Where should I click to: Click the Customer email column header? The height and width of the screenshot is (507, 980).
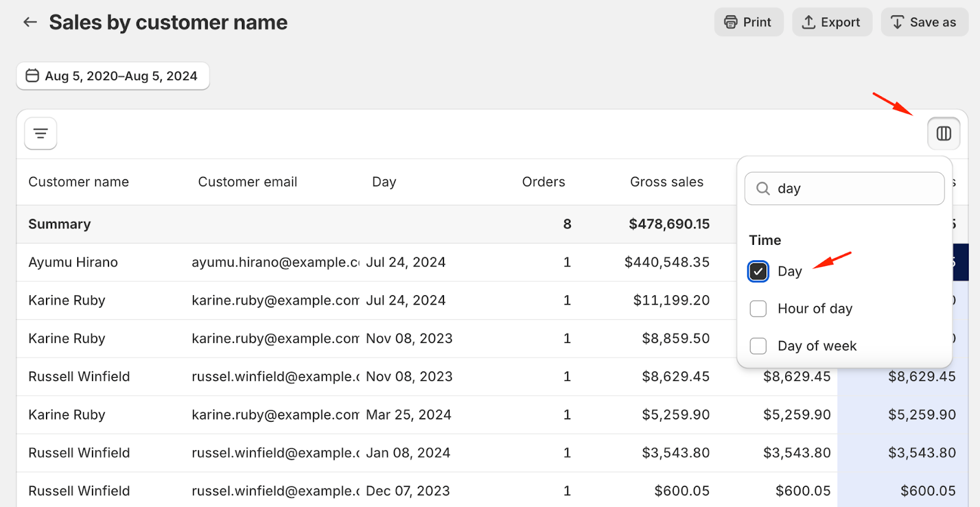point(247,182)
